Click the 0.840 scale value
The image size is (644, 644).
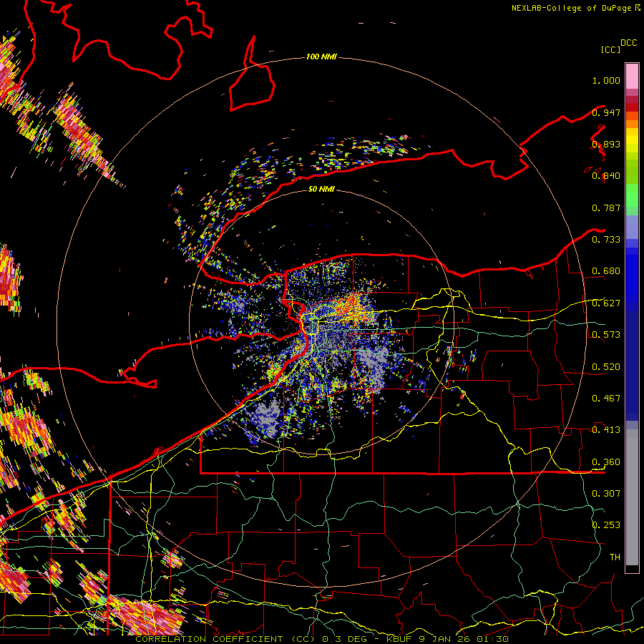point(606,176)
